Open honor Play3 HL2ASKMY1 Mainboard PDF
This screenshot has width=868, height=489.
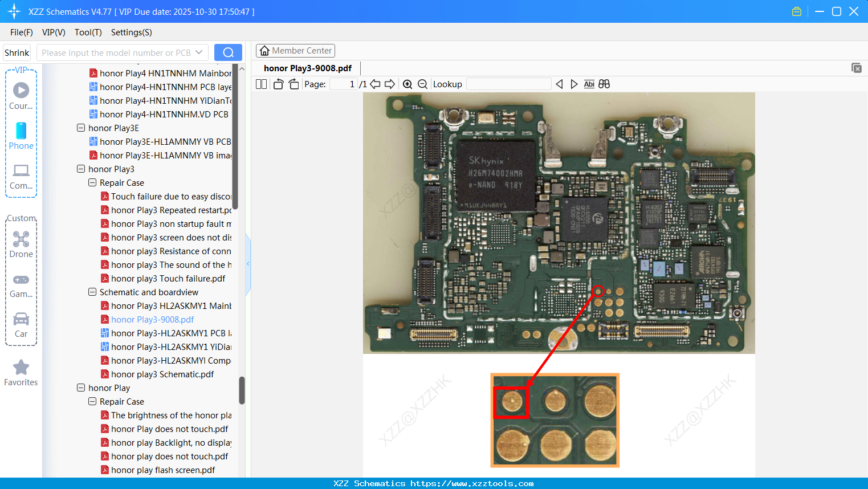tap(166, 306)
